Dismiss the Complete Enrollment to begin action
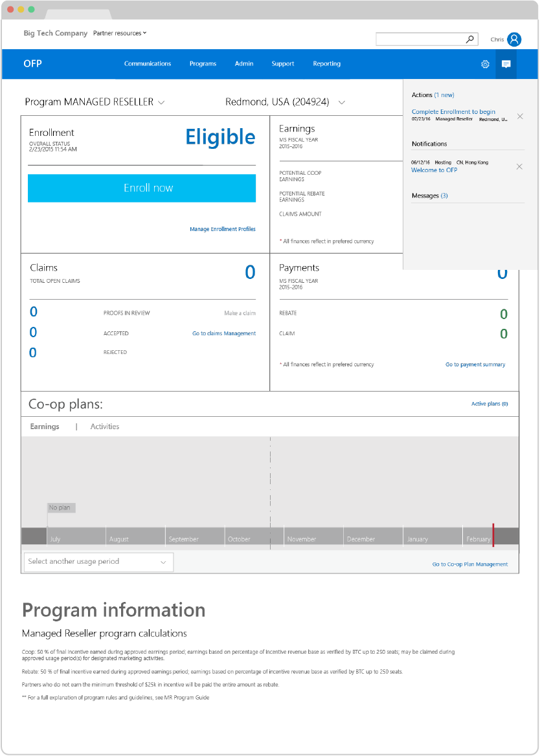Image resolution: width=540 pixels, height=756 pixels. 520,116
